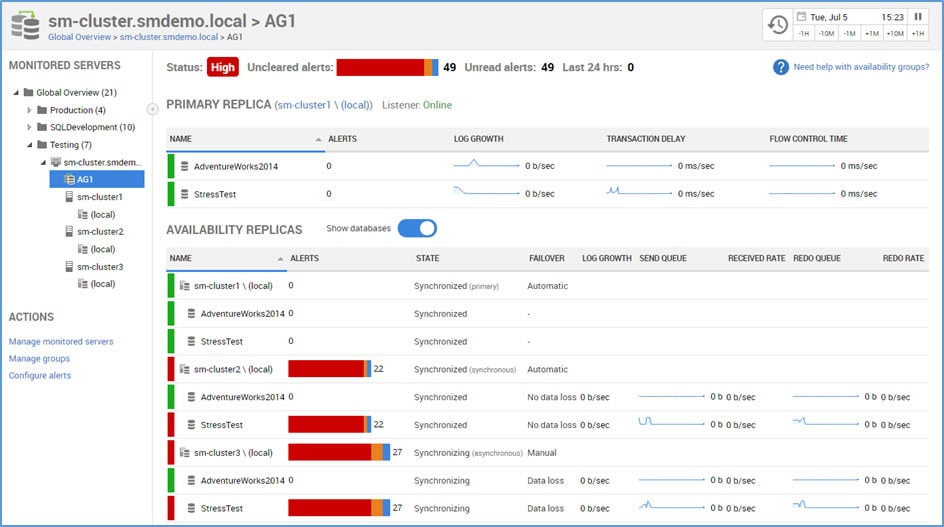Toggle the Show databases switch
Viewport: 944px width, 527px height.
pyautogui.click(x=417, y=228)
